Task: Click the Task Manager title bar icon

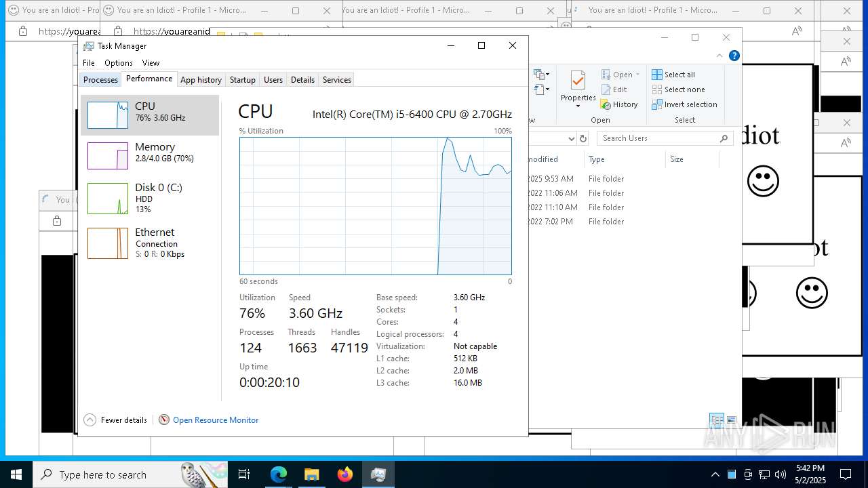Action: pyautogui.click(x=89, y=46)
